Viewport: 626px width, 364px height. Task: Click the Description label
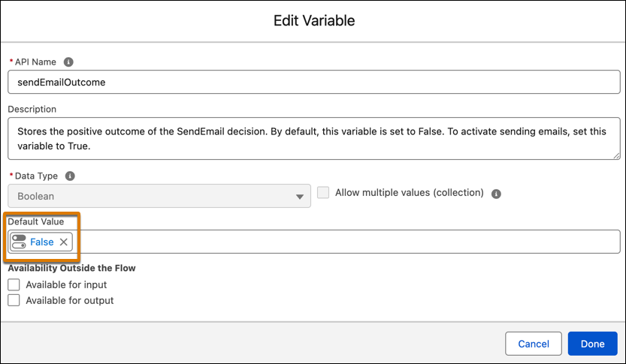point(32,110)
